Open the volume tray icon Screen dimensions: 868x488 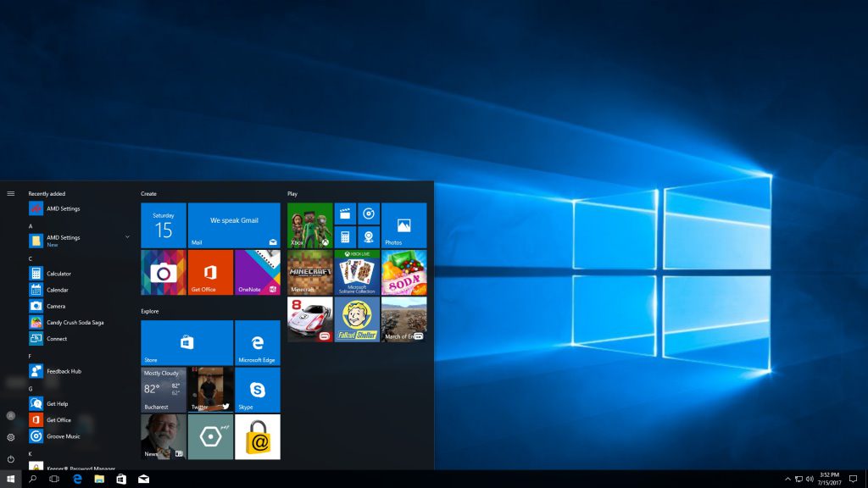pyautogui.click(x=810, y=480)
